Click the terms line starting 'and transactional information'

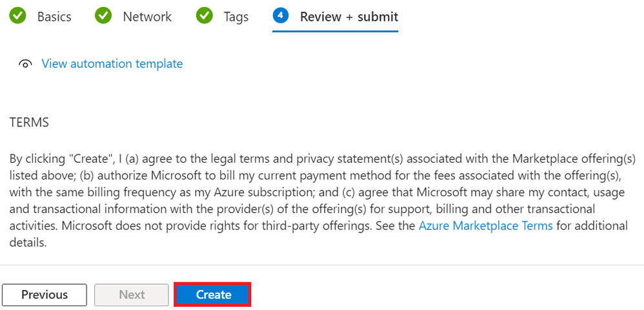(302, 209)
